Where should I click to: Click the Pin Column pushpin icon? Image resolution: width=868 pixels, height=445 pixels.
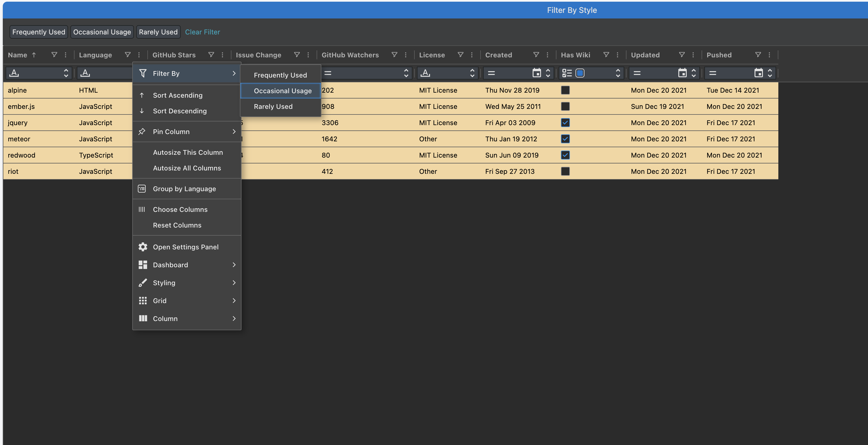[142, 132]
